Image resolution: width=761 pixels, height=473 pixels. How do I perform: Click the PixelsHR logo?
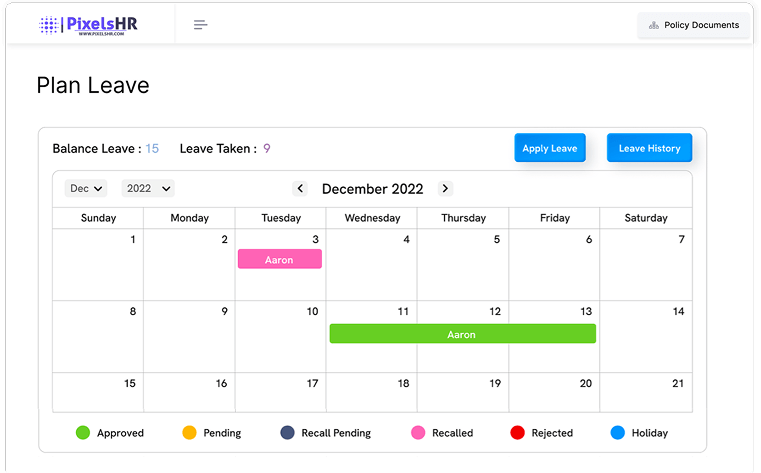tap(88, 25)
